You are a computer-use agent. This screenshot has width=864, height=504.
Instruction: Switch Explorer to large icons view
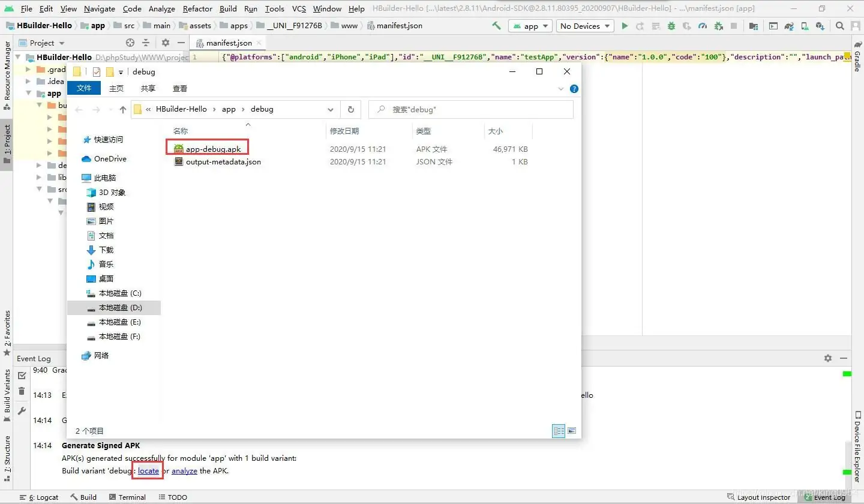571,430
